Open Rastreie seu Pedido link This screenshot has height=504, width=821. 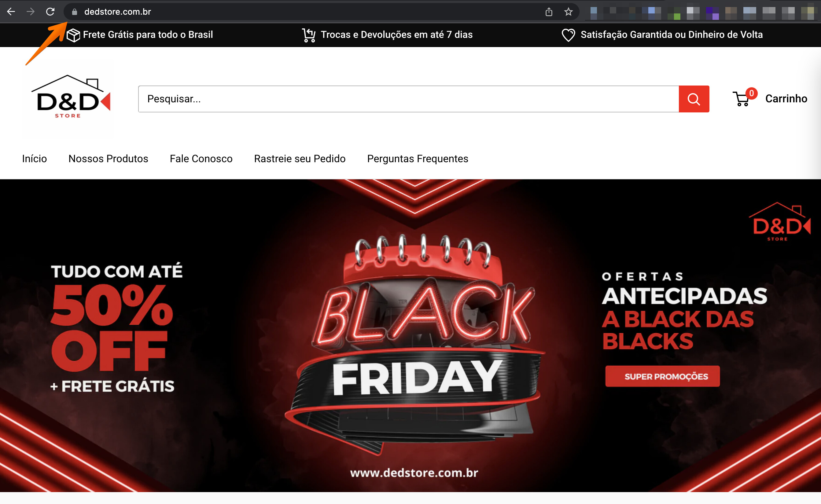tap(300, 159)
